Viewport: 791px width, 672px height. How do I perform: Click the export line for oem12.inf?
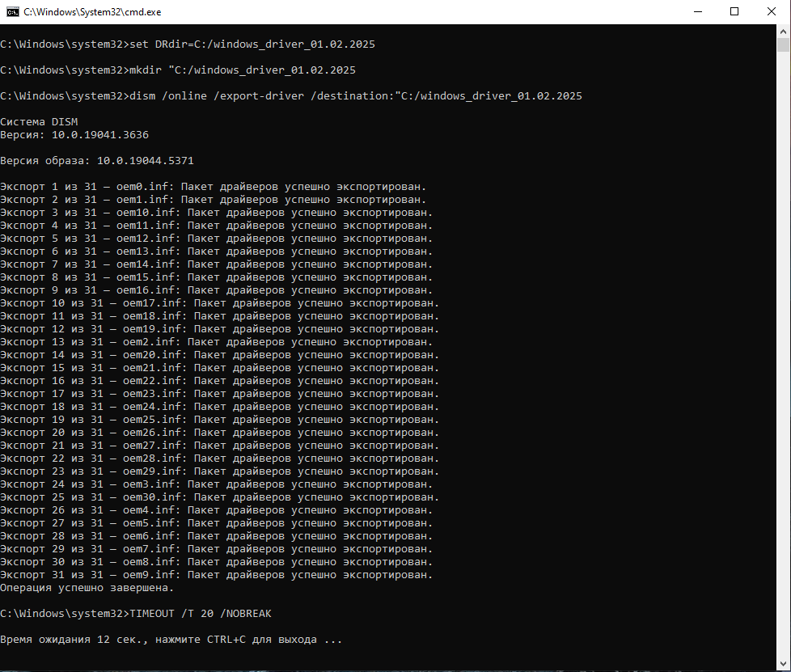(217, 238)
